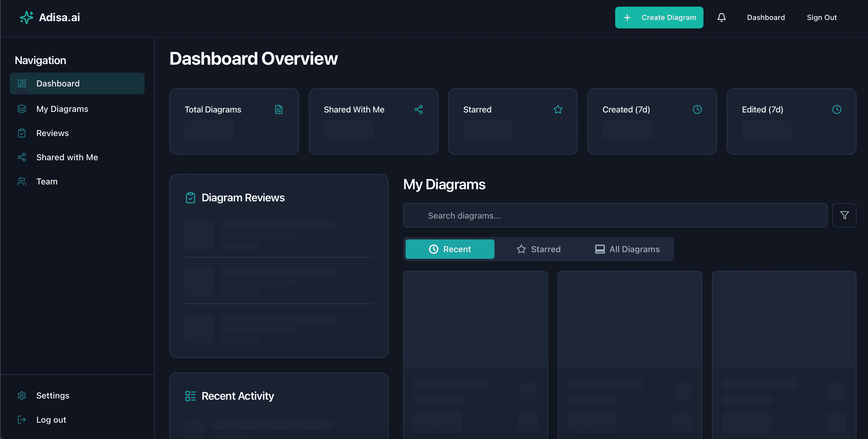
Task: Switch to the All Diagrams tab
Action: (x=627, y=249)
